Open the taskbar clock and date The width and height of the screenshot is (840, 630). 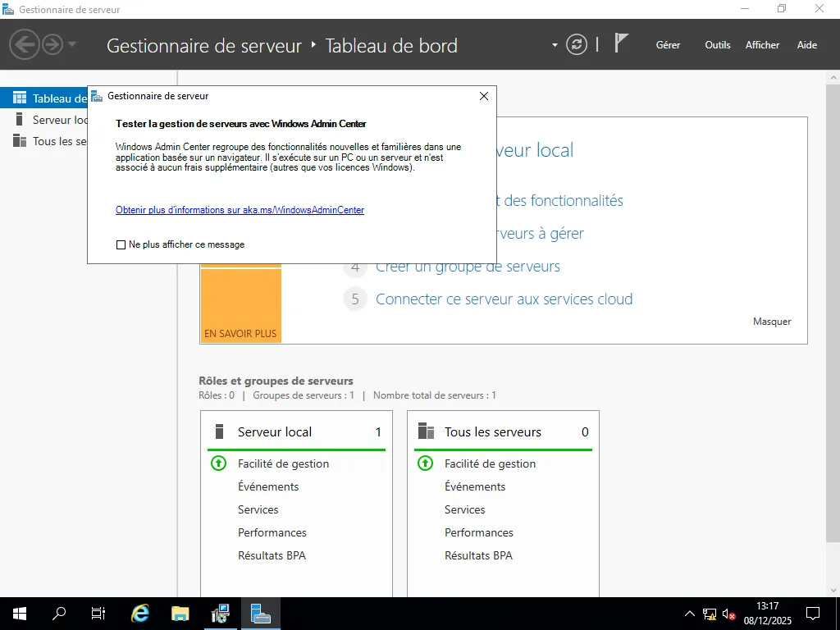767,614
